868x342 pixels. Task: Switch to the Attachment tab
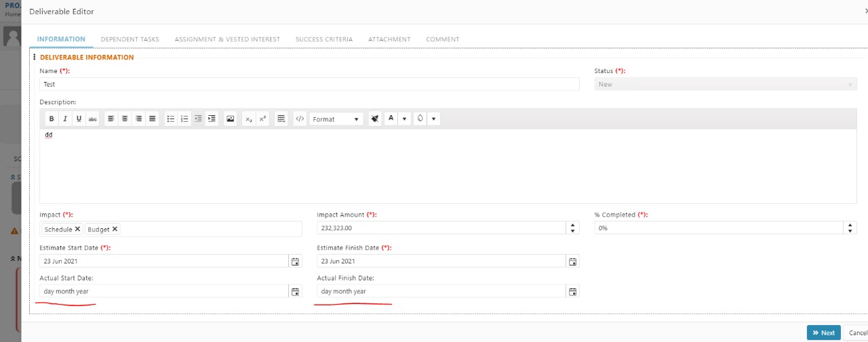pos(389,39)
